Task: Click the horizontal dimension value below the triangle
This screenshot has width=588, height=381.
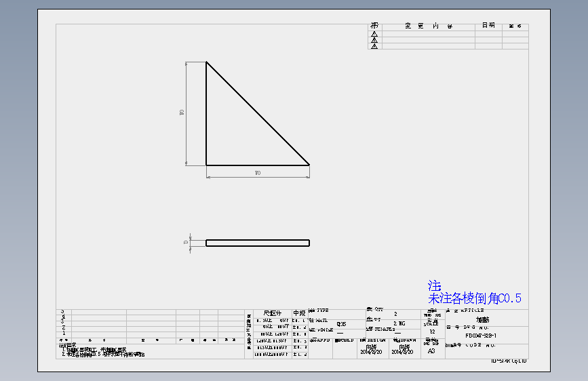Action: (258, 173)
